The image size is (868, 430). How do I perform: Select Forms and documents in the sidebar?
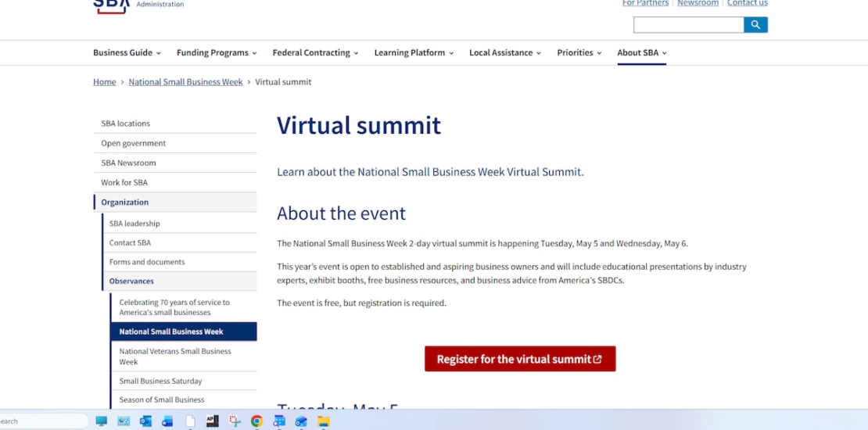coord(179,262)
